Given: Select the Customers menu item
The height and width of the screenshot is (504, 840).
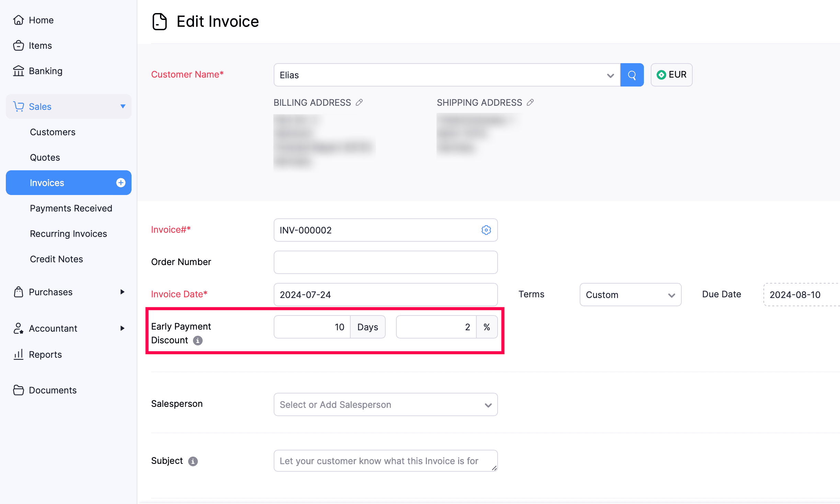Looking at the screenshot, I should (x=53, y=132).
